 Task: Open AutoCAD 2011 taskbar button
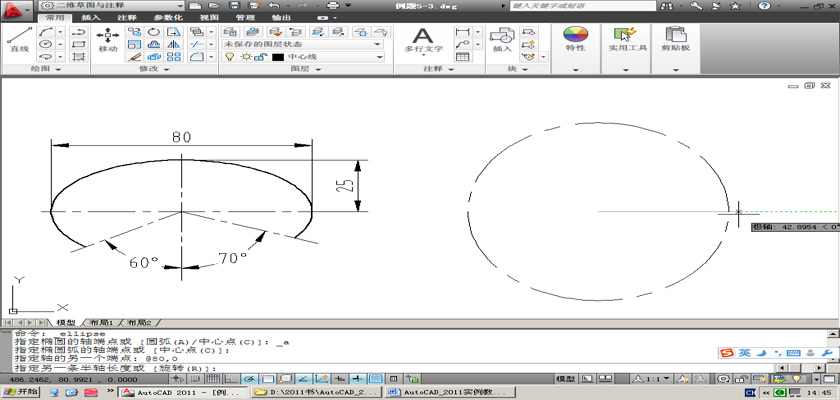coord(183,392)
